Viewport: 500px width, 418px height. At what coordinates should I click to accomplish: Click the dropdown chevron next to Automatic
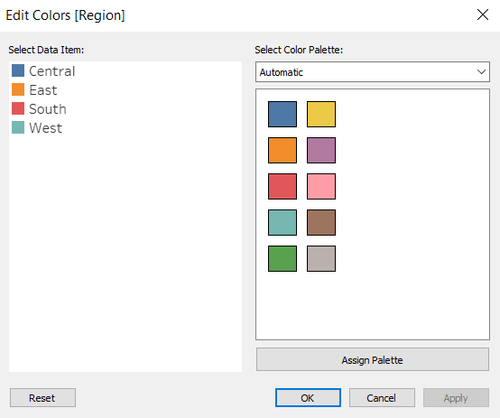pyautogui.click(x=481, y=72)
